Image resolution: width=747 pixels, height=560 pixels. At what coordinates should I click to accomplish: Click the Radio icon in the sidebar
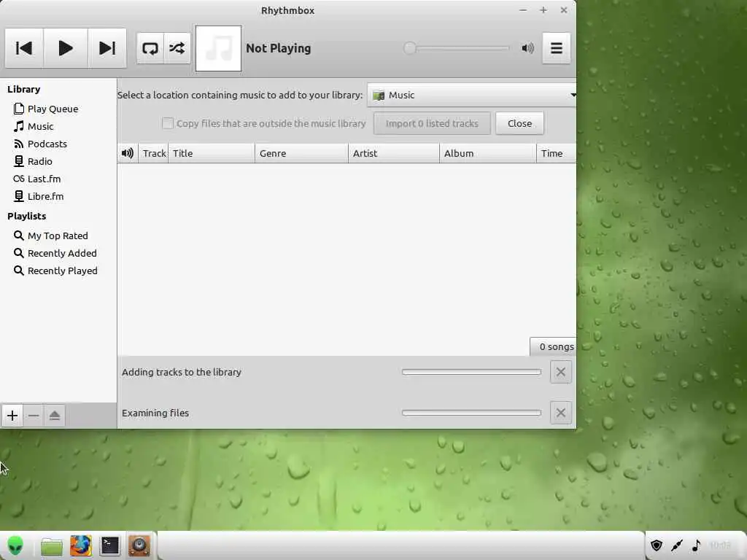point(18,161)
